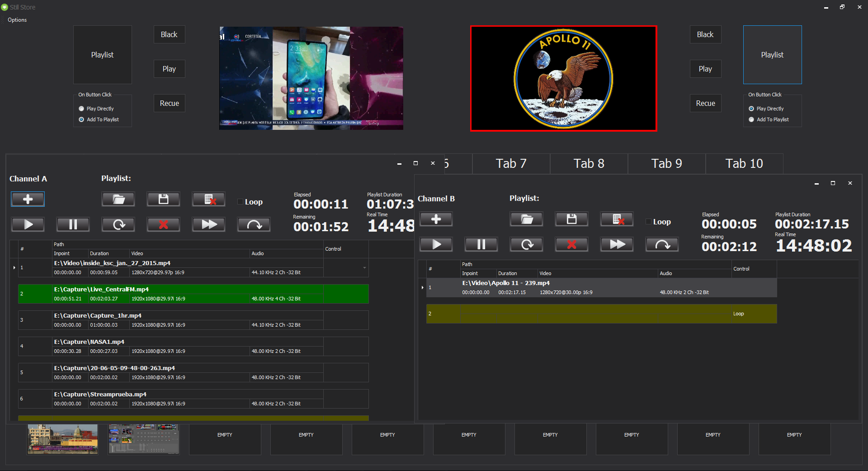
Task: Open a playlist file in Channel B
Action: pos(526,219)
